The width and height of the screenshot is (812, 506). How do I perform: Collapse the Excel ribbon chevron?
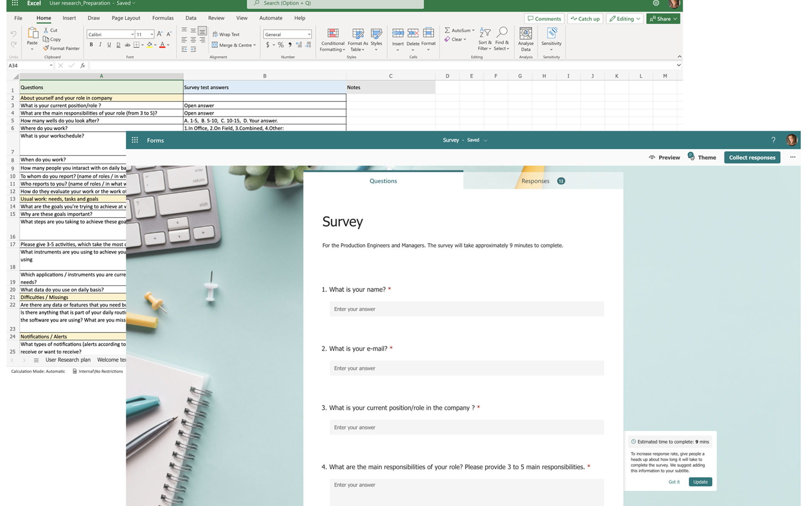pyautogui.click(x=679, y=57)
